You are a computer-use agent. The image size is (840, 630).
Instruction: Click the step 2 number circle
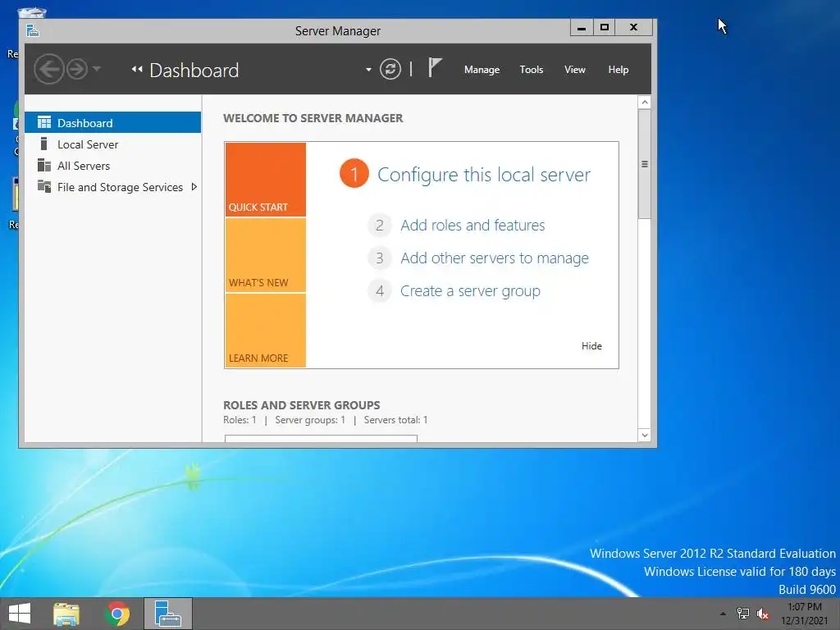(x=379, y=225)
